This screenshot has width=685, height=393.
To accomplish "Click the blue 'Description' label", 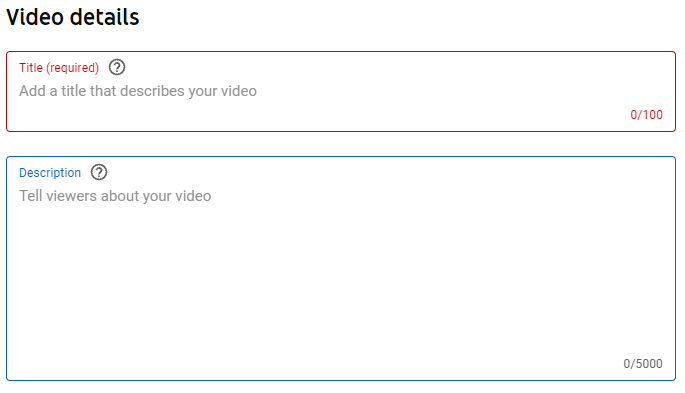I will point(50,172).
